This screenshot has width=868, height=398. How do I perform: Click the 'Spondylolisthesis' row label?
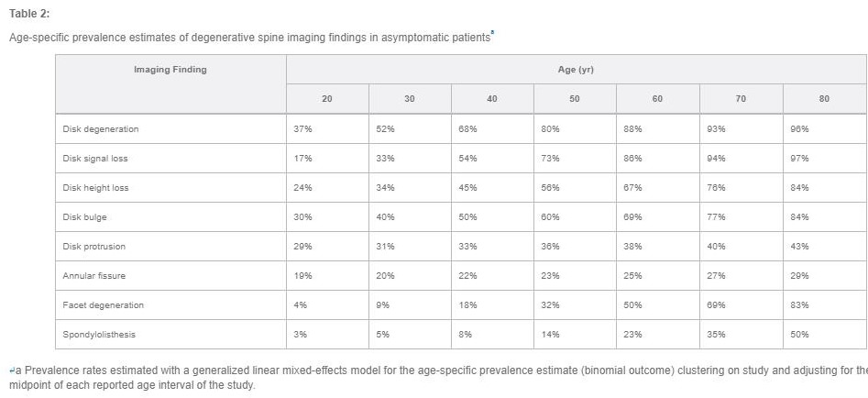tap(99, 335)
